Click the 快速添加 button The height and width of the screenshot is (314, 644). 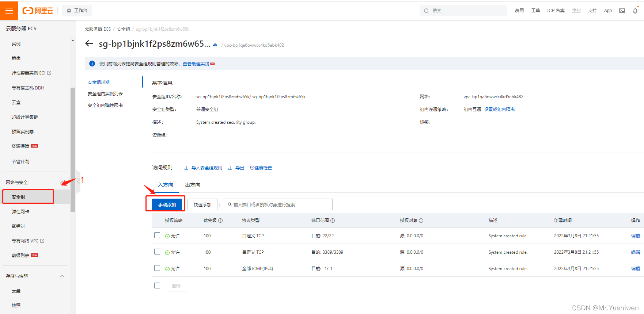(202, 204)
